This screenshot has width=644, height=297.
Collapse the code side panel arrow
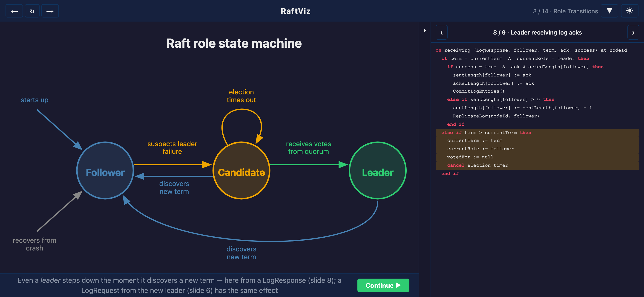tap(425, 30)
